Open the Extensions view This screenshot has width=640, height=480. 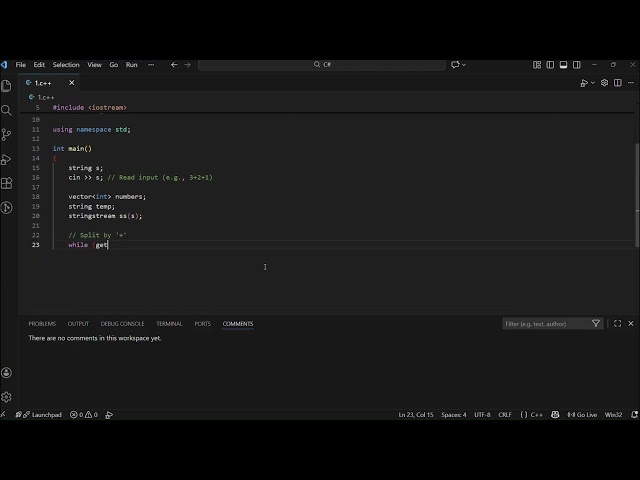7,183
